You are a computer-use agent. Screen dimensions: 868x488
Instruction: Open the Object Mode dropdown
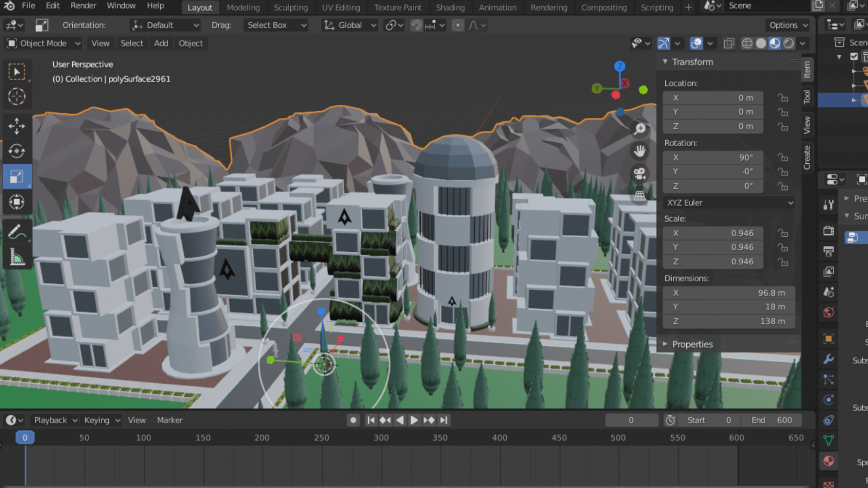tap(43, 43)
